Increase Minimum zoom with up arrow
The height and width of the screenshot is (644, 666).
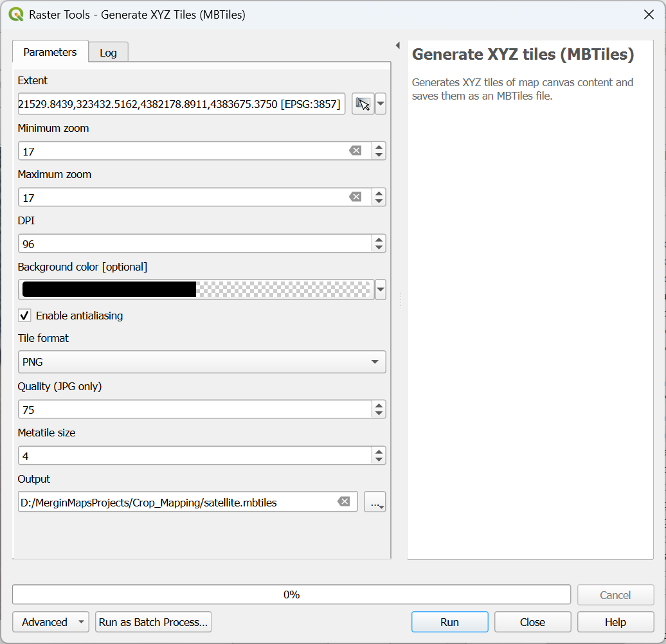pos(379,147)
